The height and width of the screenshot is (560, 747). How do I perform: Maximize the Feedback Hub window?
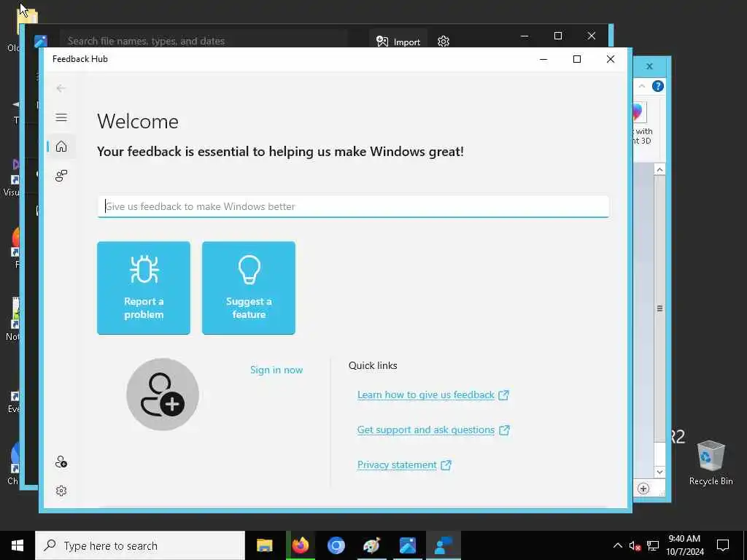pos(577,59)
